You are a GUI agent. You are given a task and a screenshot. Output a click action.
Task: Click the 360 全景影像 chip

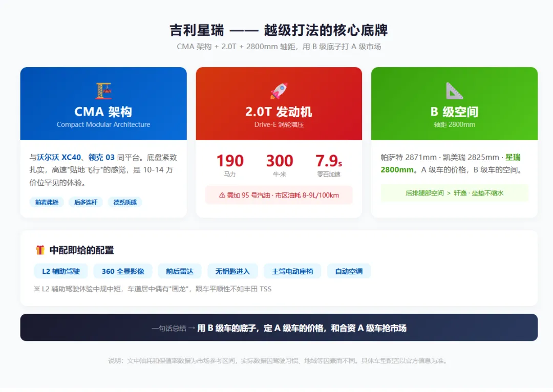[123, 271]
